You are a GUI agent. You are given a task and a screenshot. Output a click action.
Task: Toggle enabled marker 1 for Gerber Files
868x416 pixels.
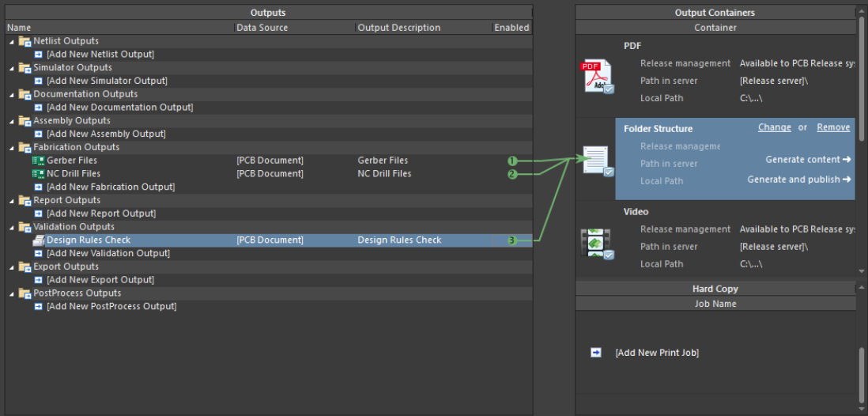[512, 161]
